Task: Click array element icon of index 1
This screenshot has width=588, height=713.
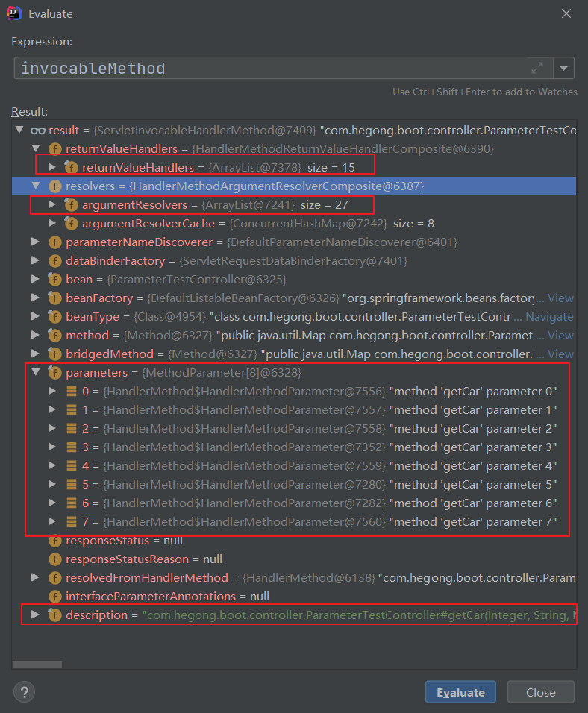Action: click(72, 409)
